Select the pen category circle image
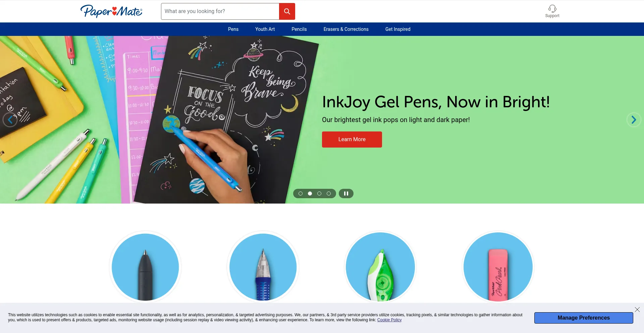This screenshot has height=333, width=644. pos(145,267)
